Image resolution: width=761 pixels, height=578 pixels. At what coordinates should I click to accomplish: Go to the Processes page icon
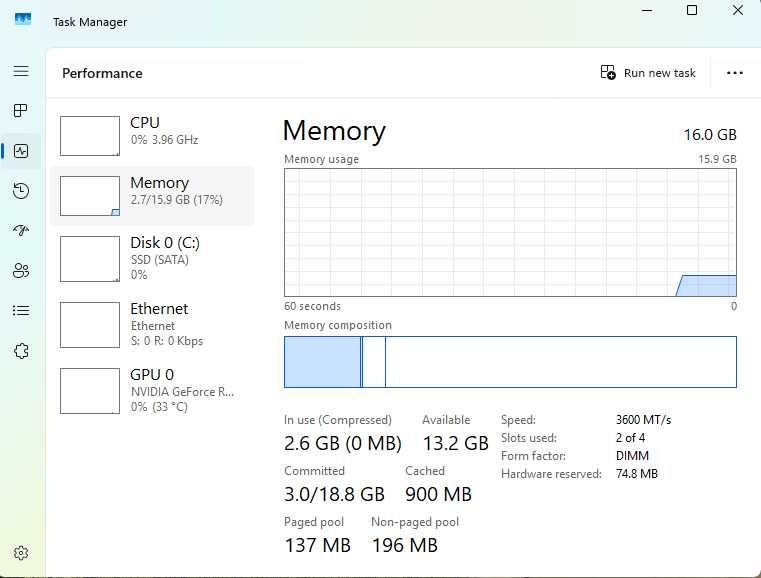tap(21, 111)
